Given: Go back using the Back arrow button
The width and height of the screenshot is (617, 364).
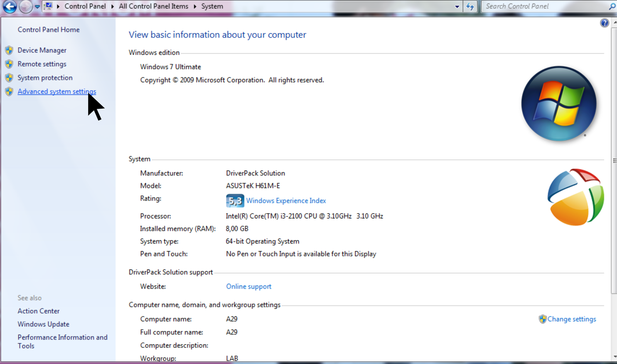Looking at the screenshot, I should tap(9, 6).
